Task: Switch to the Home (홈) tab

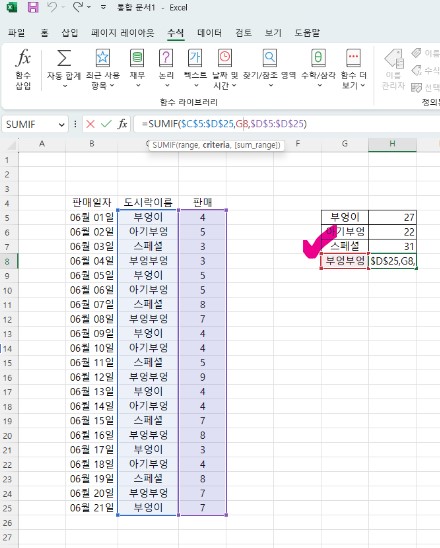Action: [44, 33]
